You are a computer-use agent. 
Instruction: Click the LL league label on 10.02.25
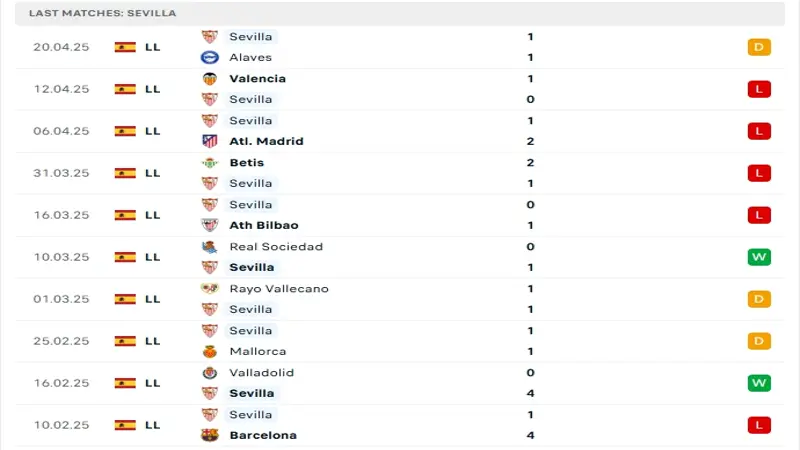coord(152,425)
